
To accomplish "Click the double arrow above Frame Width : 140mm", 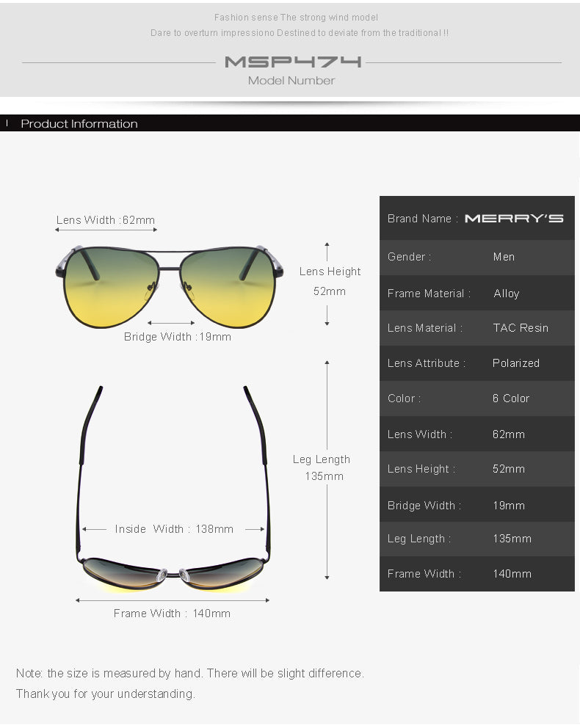I will [x=173, y=600].
